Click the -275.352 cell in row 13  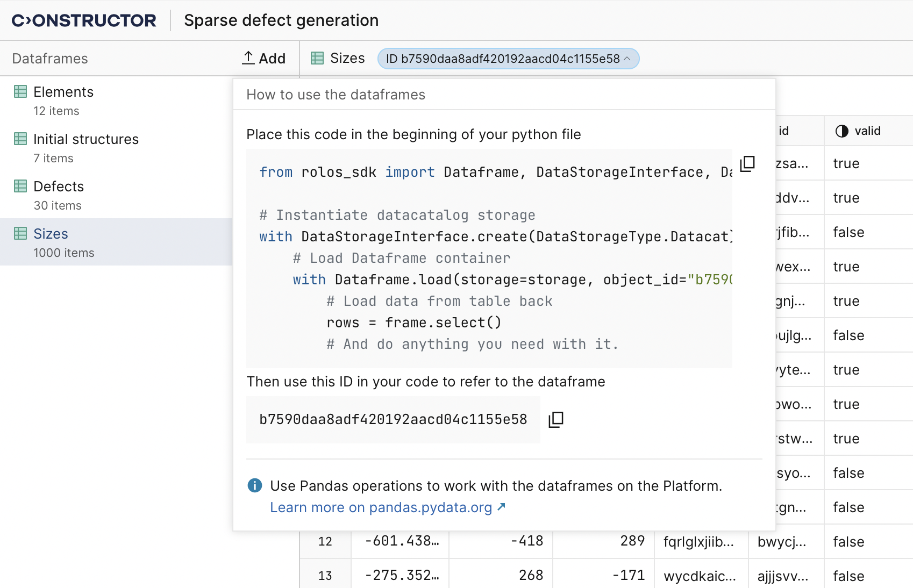tap(401, 575)
